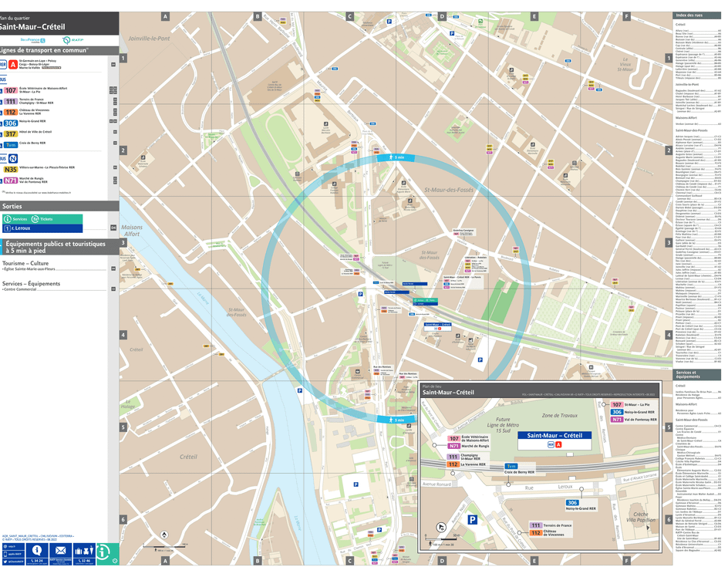728x577 pixels.
Task: Click the 306 Noisy-le-Grand RER badge on inset
Action: click(x=571, y=503)
